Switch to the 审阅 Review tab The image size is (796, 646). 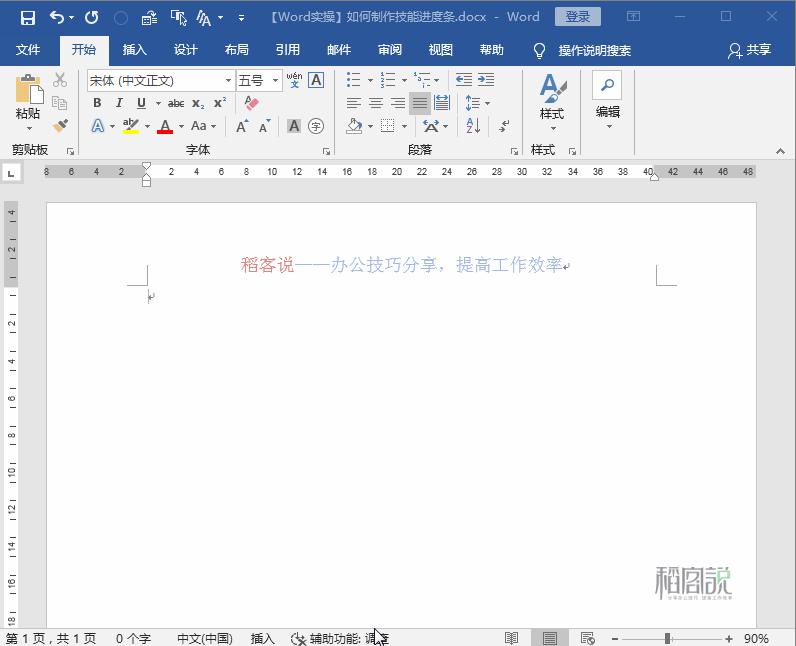[x=390, y=50]
